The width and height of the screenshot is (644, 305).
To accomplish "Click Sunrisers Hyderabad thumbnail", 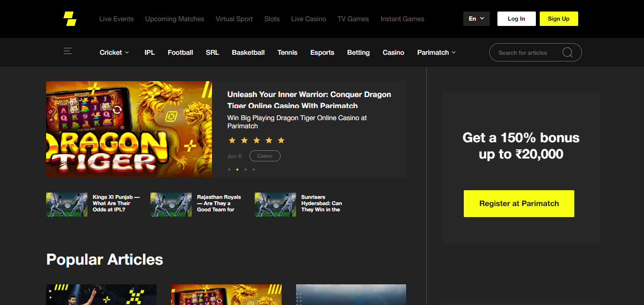I will (275, 205).
